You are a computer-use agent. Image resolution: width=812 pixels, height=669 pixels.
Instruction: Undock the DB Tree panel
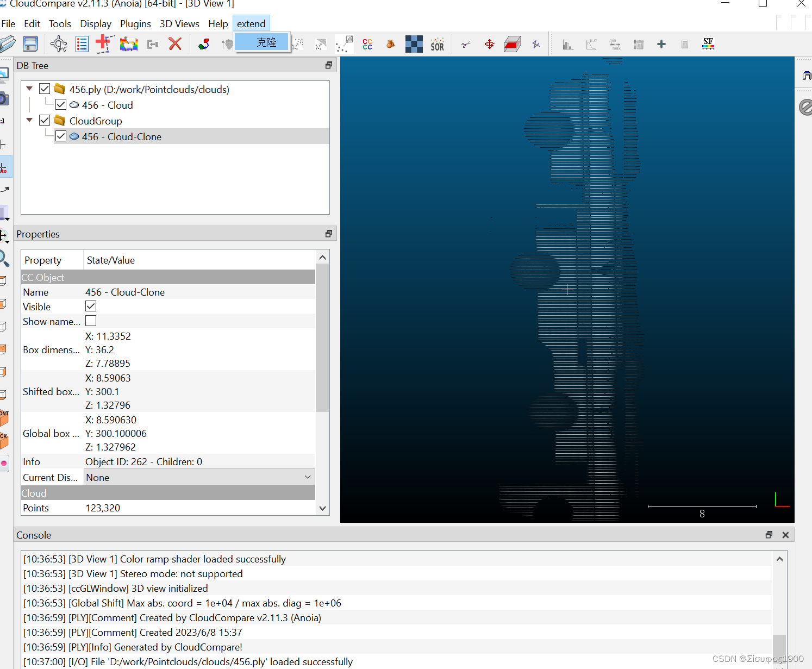point(328,65)
